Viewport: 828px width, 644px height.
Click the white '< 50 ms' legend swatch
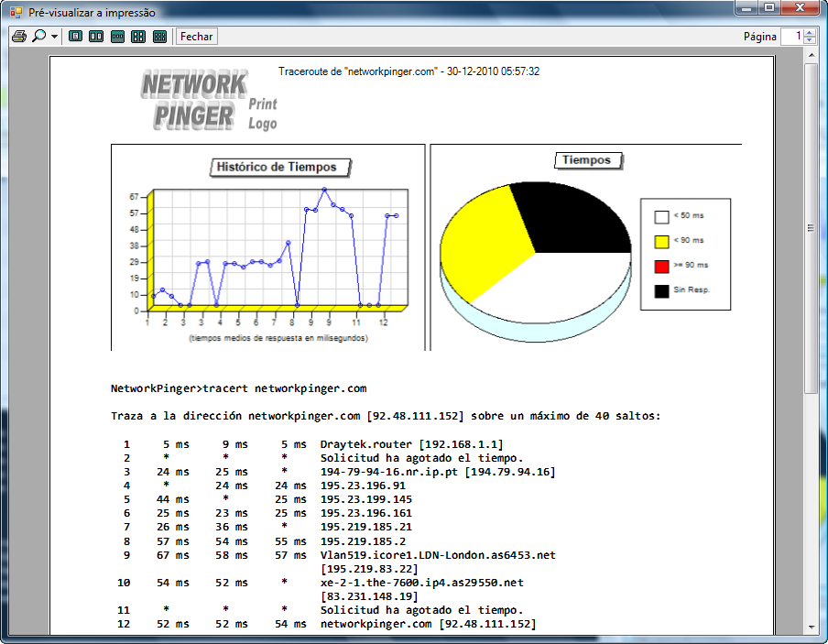661,216
